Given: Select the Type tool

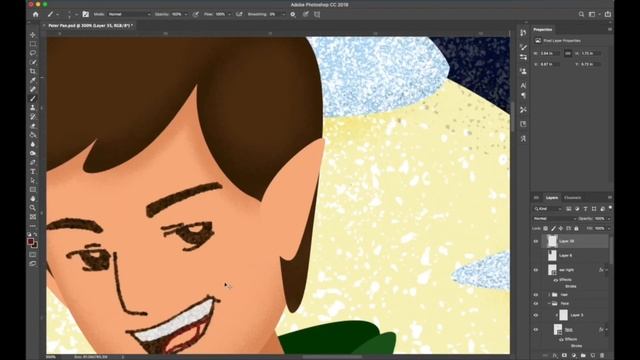Looking at the screenshot, I should tap(33, 171).
